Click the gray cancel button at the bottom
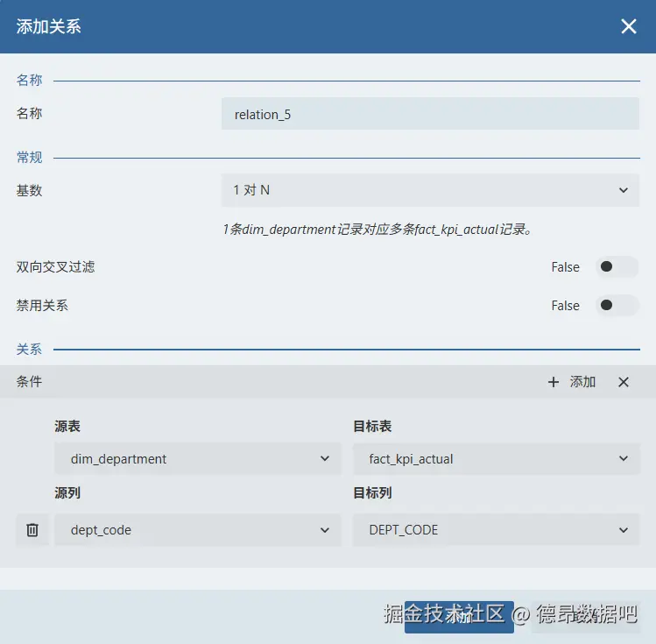Screen dimensions: 656x644 click(585, 617)
